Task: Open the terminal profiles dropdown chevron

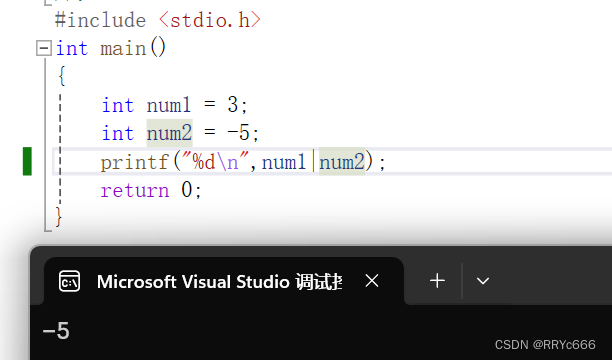Action: 483,281
